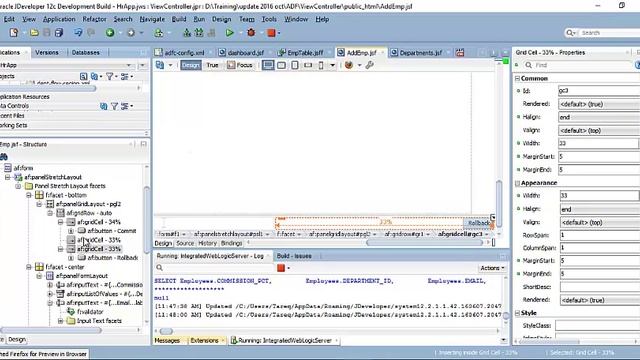Image resolution: width=640 pixels, height=360 pixels.
Task: Click the Make project icon in toolbar
Action: pos(187,33)
